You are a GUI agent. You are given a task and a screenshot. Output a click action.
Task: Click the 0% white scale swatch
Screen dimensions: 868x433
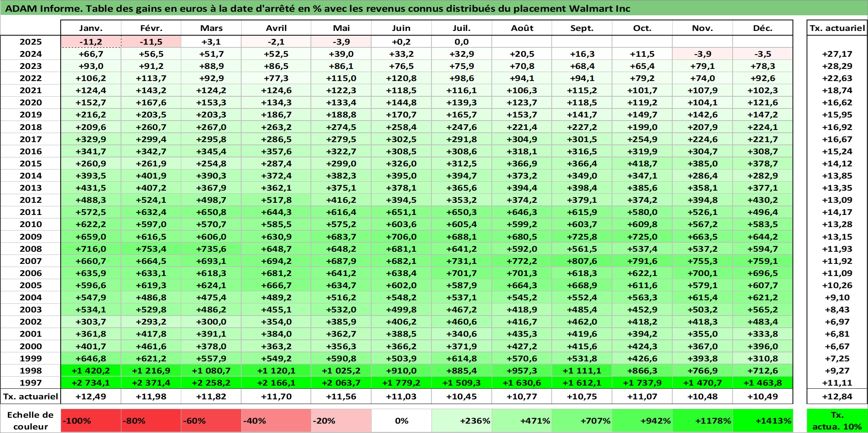click(x=401, y=421)
